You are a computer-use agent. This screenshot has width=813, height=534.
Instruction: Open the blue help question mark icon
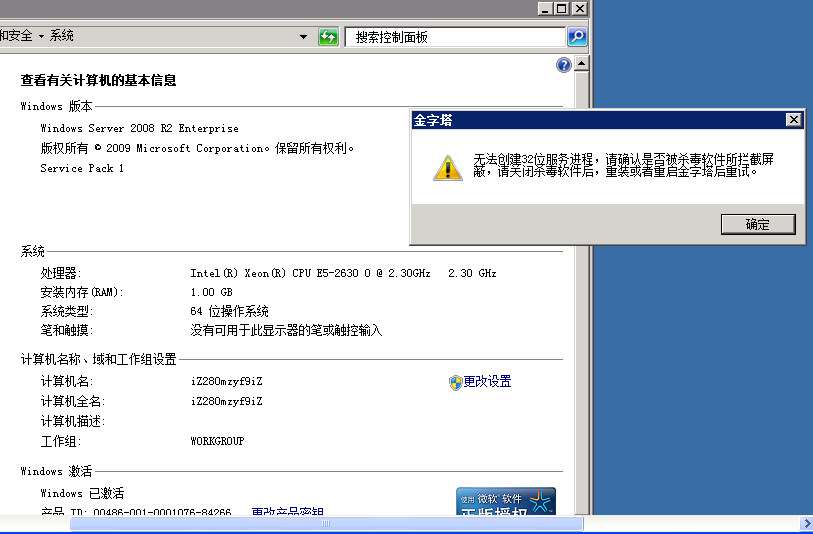564,65
